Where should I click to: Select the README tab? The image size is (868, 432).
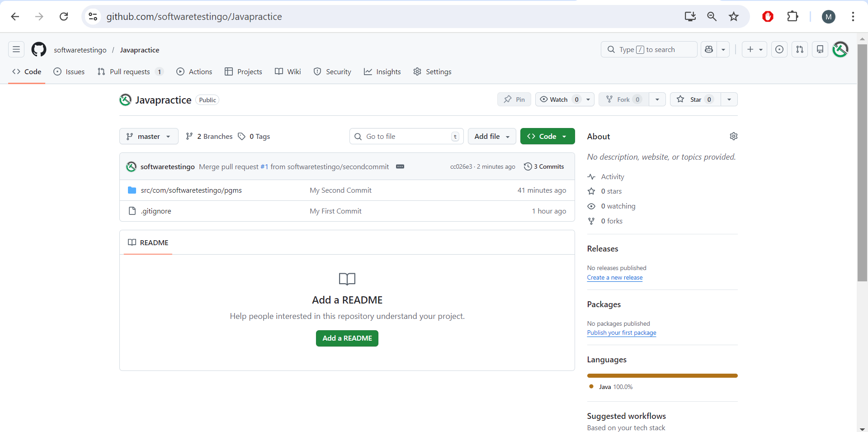click(148, 242)
